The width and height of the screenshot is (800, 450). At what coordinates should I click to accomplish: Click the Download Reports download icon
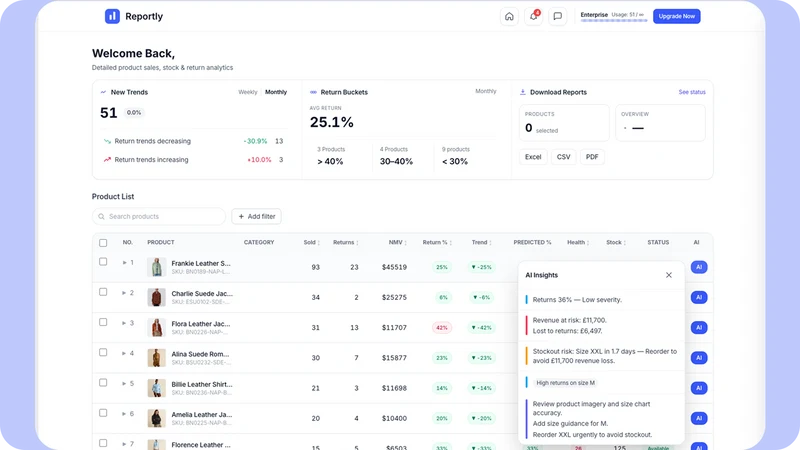tap(522, 92)
